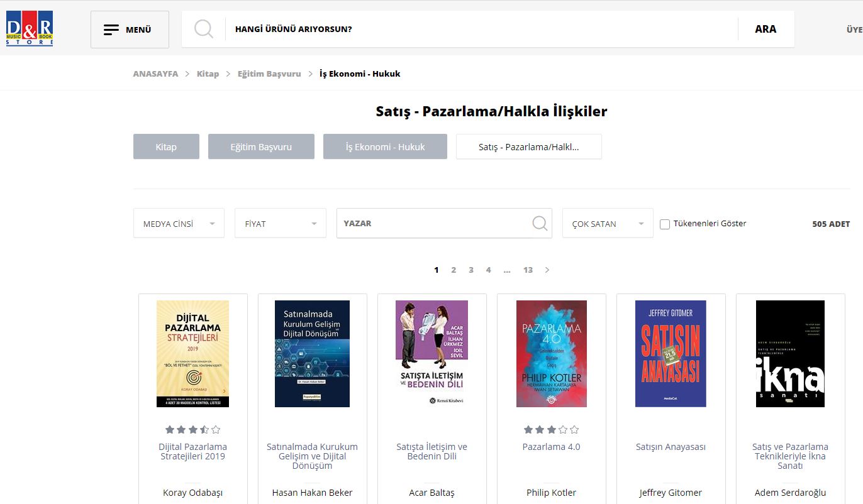Open the MEDYA CİNSİ dropdown

(x=179, y=223)
